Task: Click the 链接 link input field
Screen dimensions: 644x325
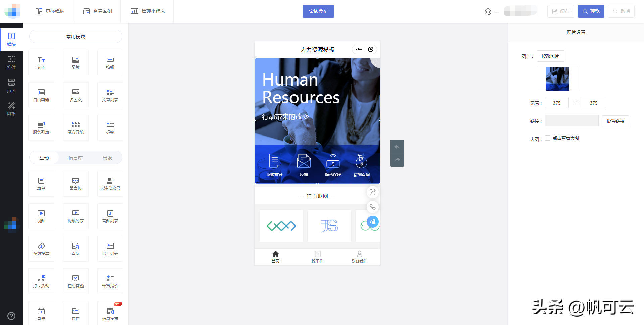Action: (572, 121)
